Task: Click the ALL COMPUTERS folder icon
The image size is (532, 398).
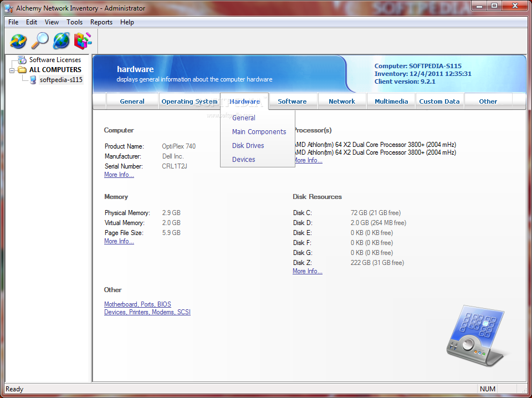Action: click(x=22, y=70)
